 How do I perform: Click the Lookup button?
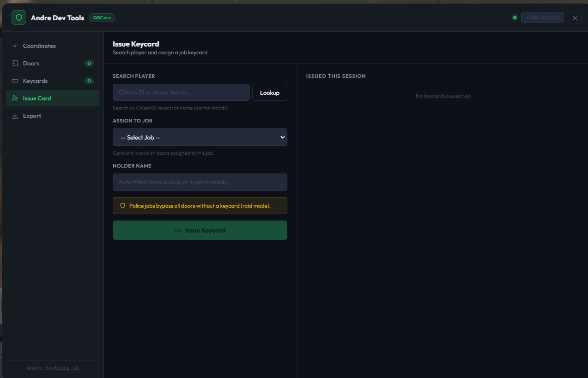270,93
